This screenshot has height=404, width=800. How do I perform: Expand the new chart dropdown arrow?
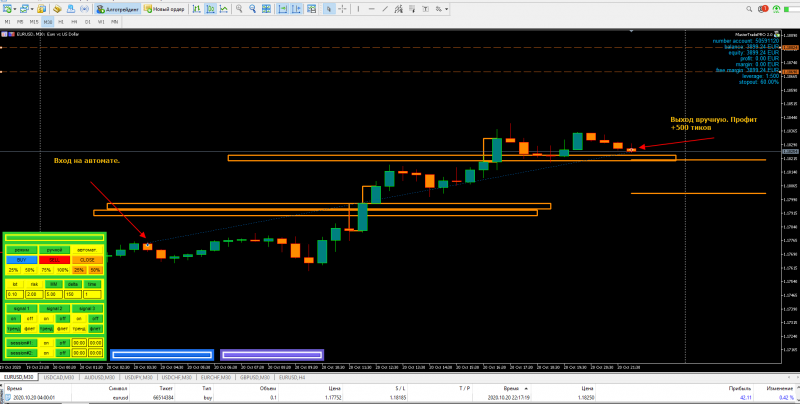click(x=15, y=9)
